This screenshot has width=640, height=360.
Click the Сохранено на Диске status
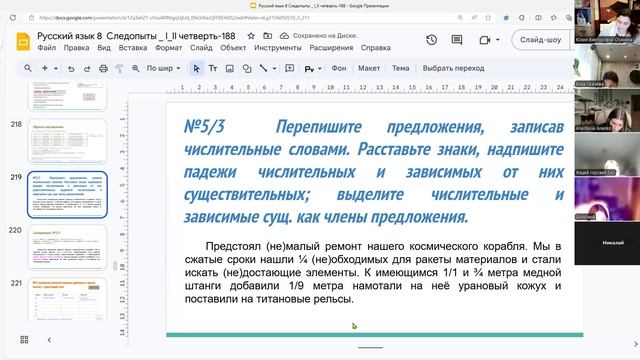click(x=325, y=36)
